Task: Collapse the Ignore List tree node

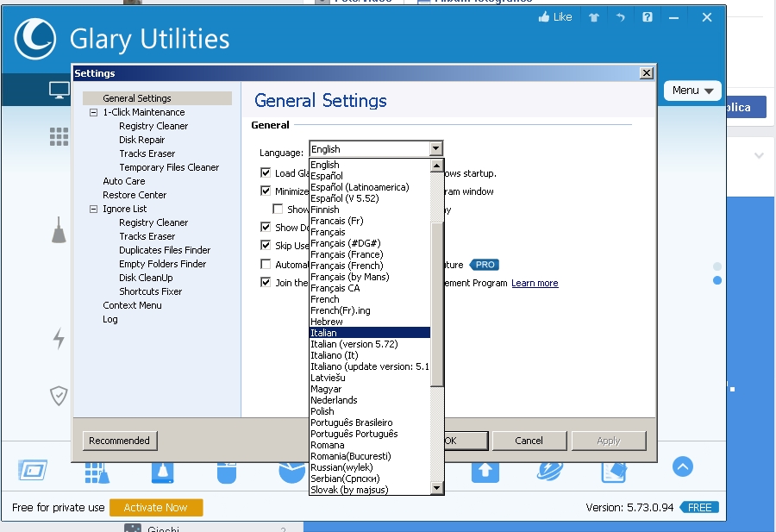Action: tap(93, 209)
